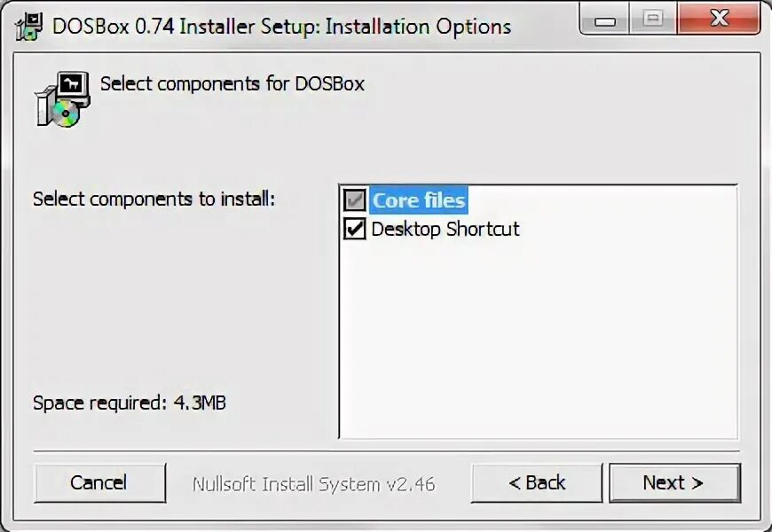Close the DOSBox installer with X button
The height and width of the screenshot is (532, 772).
point(719,19)
